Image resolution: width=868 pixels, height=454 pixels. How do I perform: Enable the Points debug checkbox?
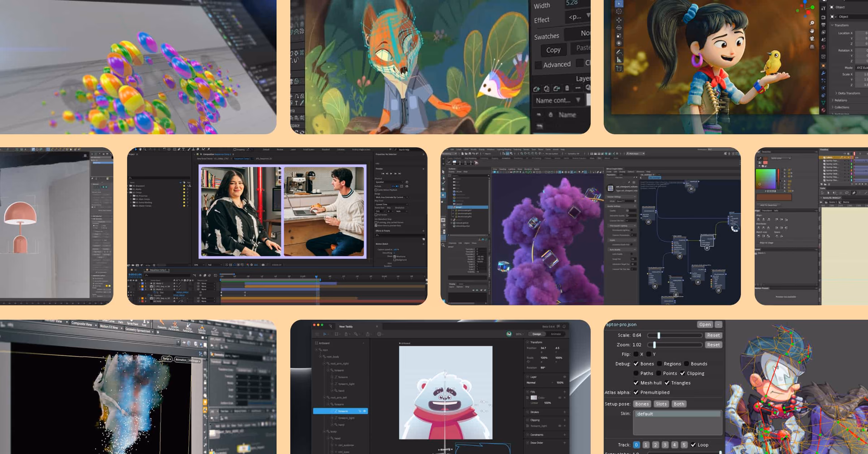coord(659,373)
